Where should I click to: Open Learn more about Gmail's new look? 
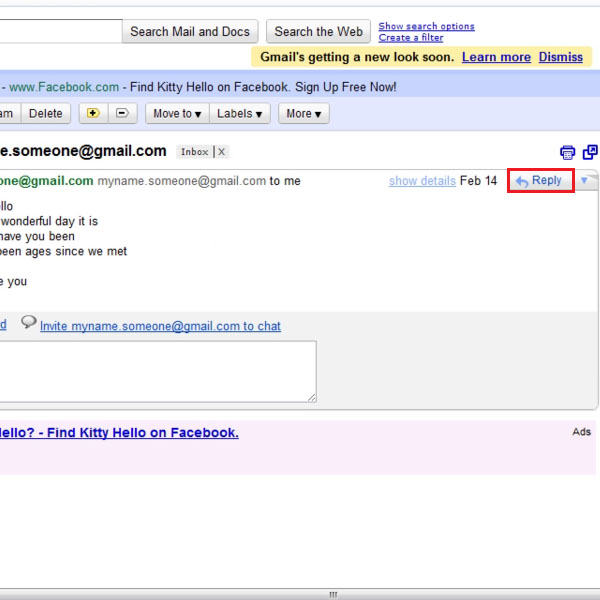coord(496,57)
